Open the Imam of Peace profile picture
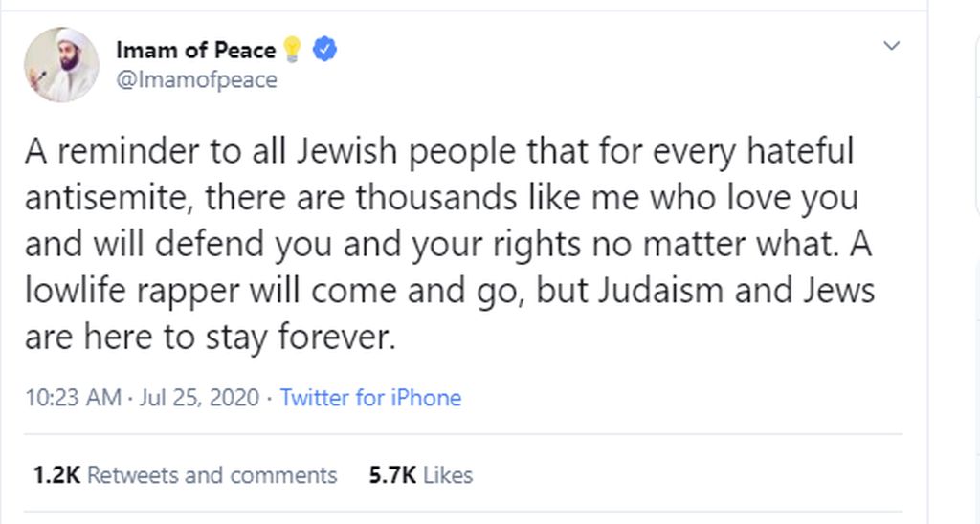 61,64
